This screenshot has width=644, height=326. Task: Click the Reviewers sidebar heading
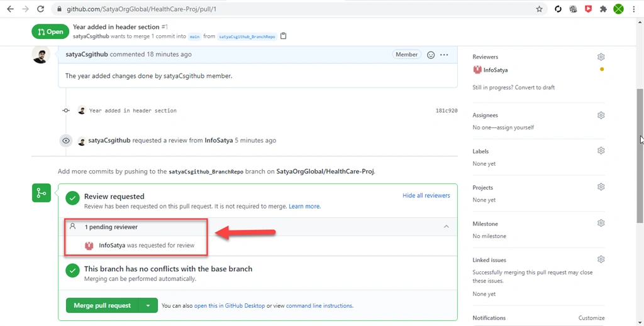click(x=485, y=57)
